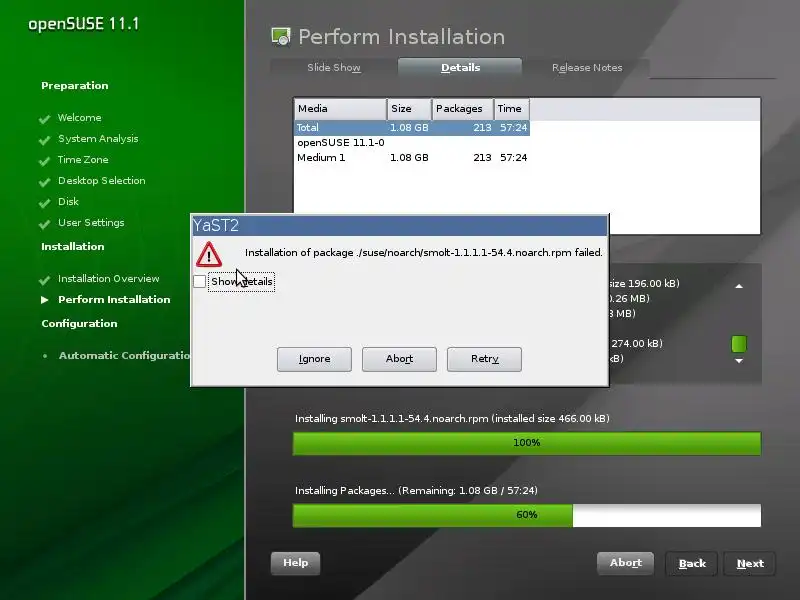
Task: Click the red warning triangle icon
Action: [x=209, y=255]
